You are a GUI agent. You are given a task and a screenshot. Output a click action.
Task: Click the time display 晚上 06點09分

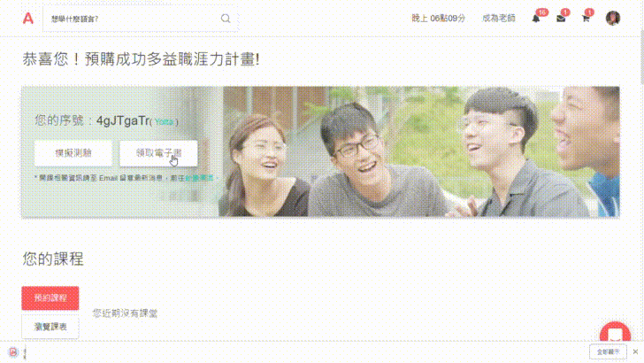(x=438, y=18)
